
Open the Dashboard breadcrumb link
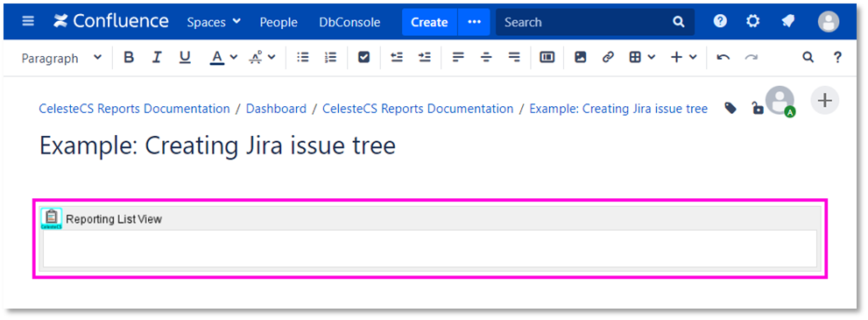276,109
